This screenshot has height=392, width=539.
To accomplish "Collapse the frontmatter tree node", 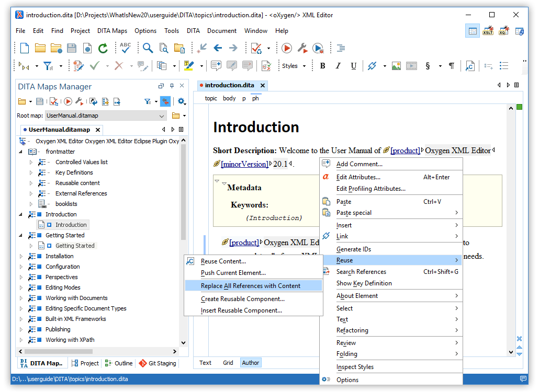I will (x=20, y=152).
